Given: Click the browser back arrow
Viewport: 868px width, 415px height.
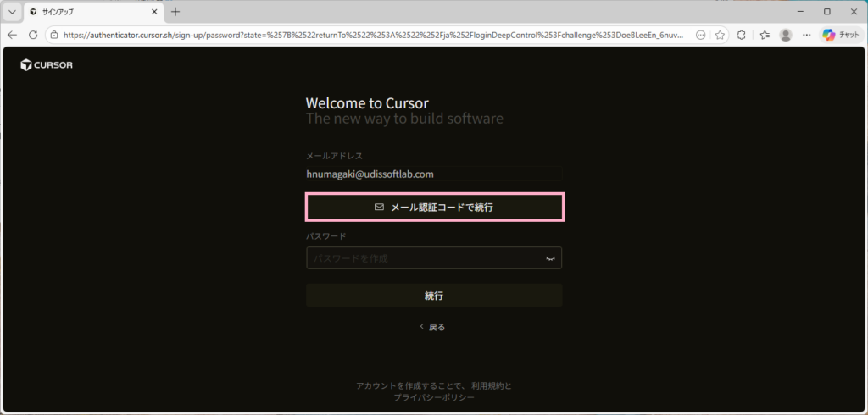Looking at the screenshot, I should tap(13, 35).
